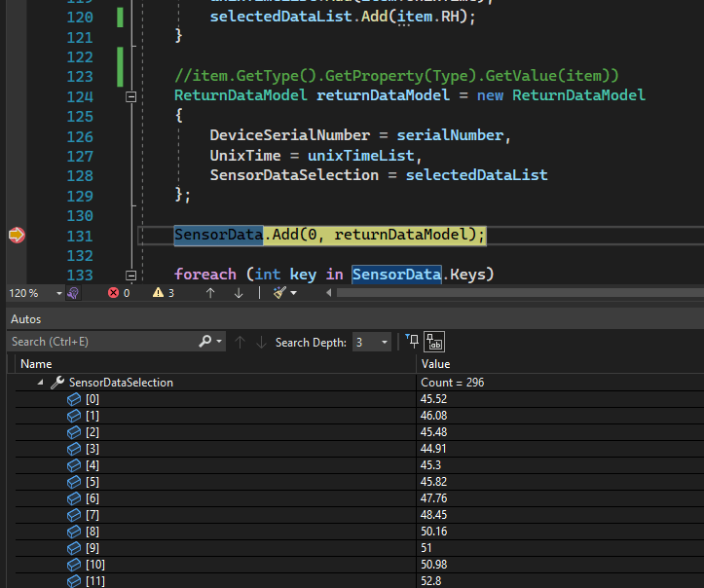Go to previous issue with up arrow
Image resolution: width=704 pixels, height=588 pixels.
coord(210,293)
